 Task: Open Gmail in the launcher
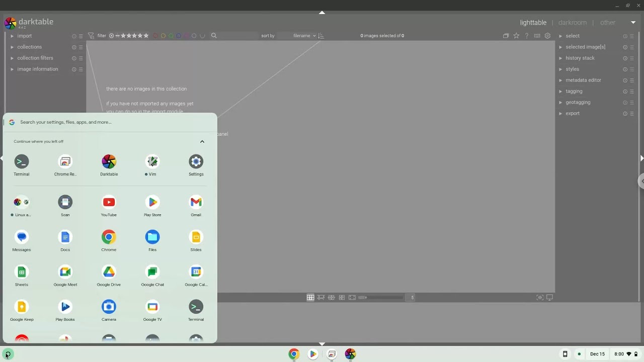coord(196,206)
